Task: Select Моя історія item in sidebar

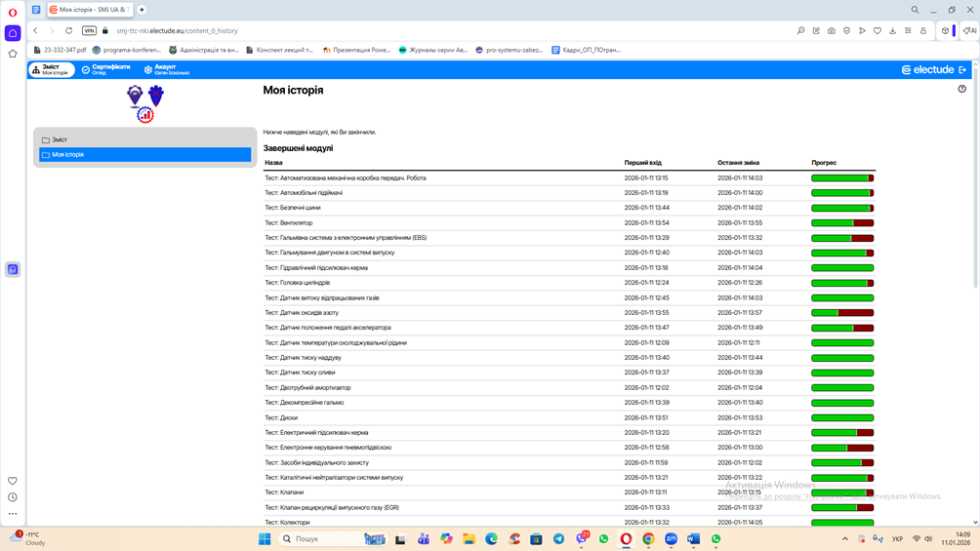Action: (67, 154)
